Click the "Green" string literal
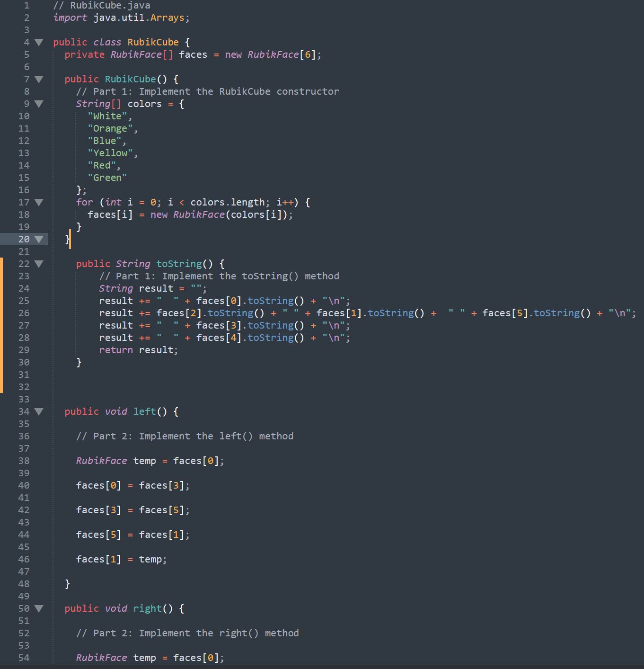Image resolution: width=644 pixels, height=669 pixels. pos(107,178)
